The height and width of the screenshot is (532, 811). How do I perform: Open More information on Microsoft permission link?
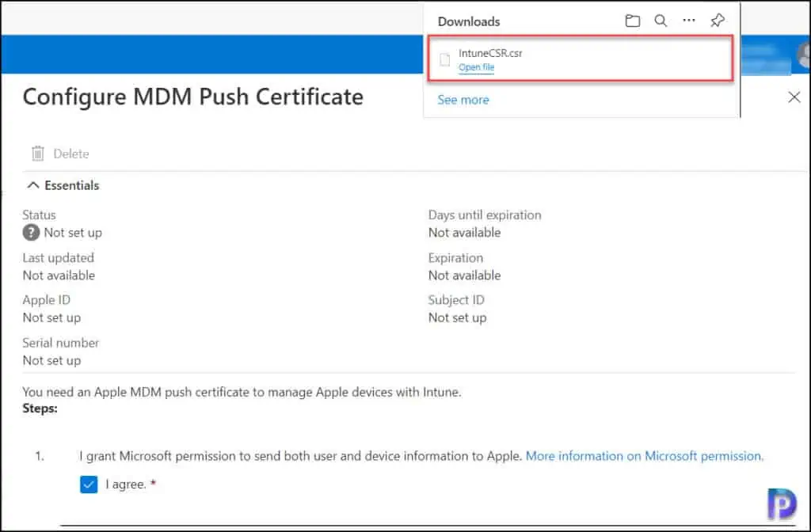(x=645, y=456)
